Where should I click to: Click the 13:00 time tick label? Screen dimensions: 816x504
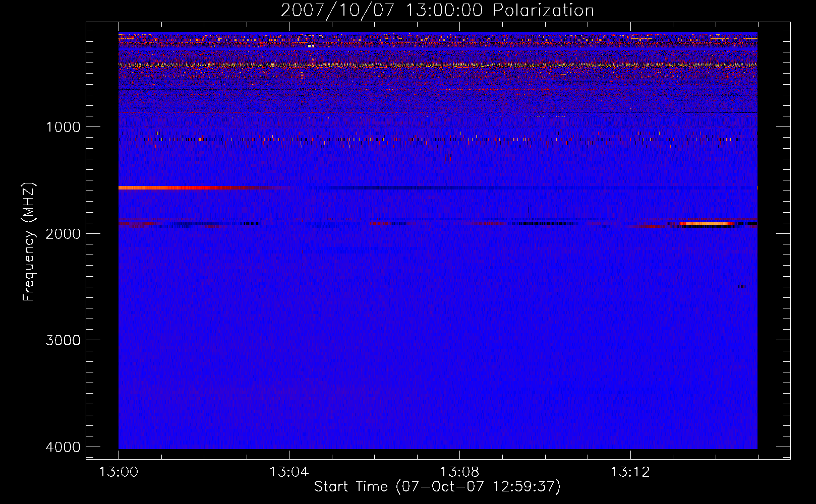119,472
